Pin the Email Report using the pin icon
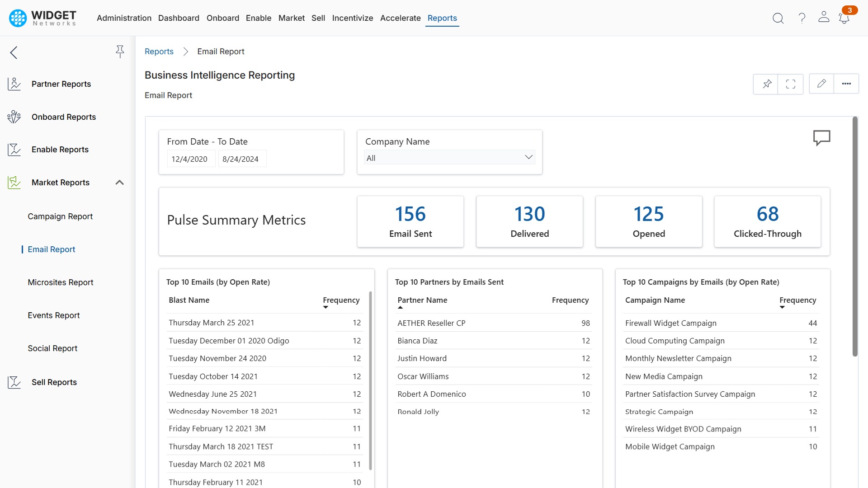Screen dimensions: 868x488 [x=766, y=84]
